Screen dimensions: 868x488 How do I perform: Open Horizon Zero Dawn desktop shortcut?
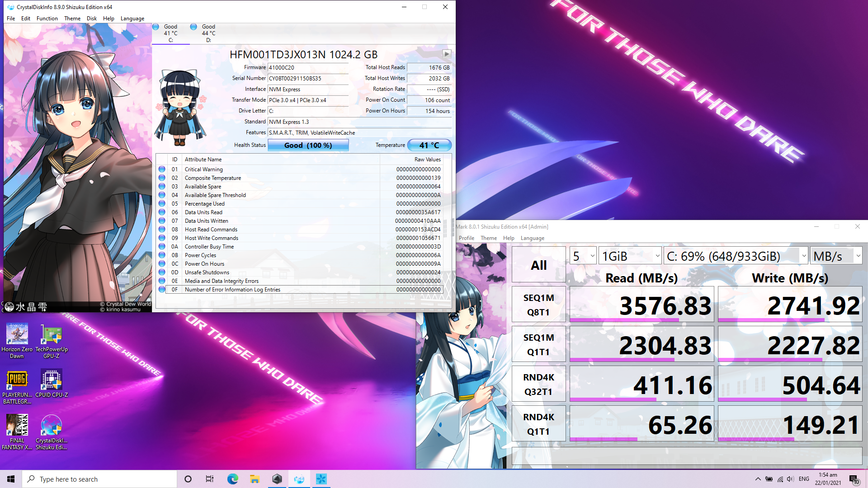(x=17, y=341)
